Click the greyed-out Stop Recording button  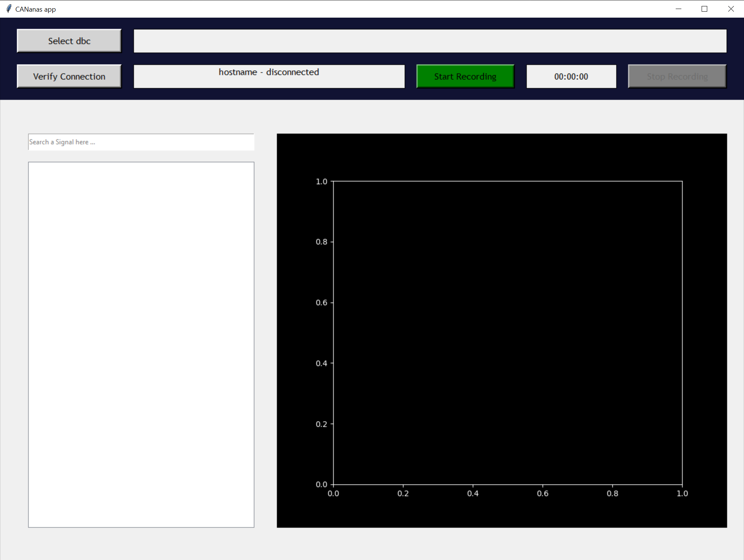677,77
